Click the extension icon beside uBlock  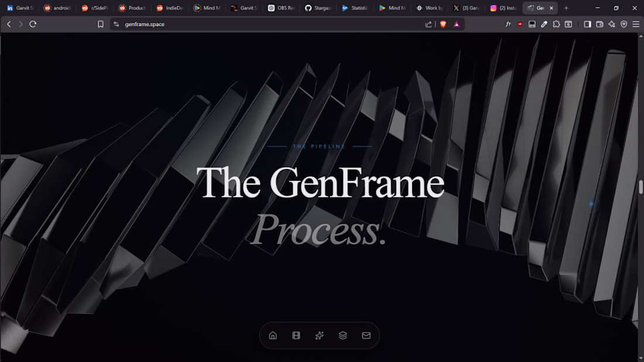point(532,24)
